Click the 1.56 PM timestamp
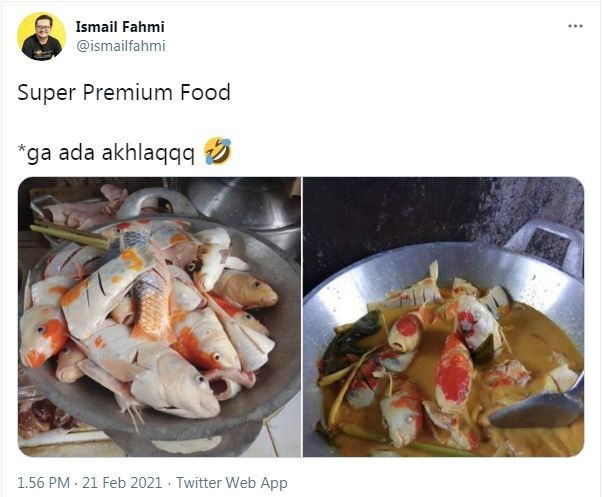This screenshot has width=602, height=497. [x=43, y=482]
